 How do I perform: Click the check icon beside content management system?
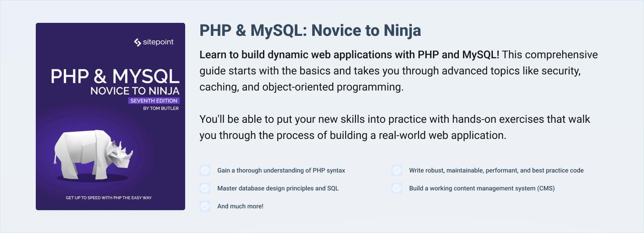click(x=397, y=188)
